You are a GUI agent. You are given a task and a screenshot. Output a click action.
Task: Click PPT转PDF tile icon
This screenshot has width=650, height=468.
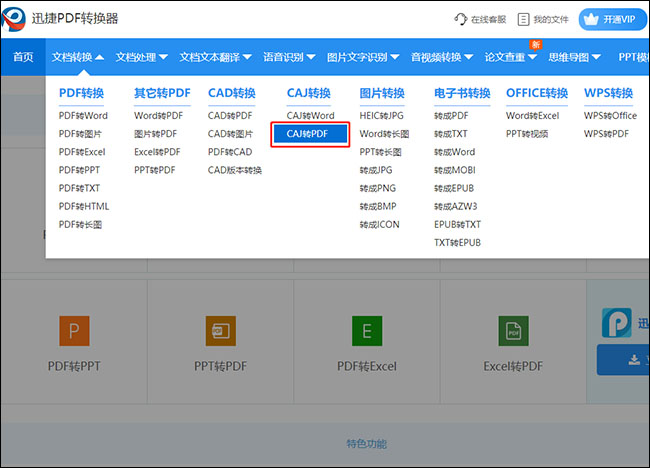[221, 331]
